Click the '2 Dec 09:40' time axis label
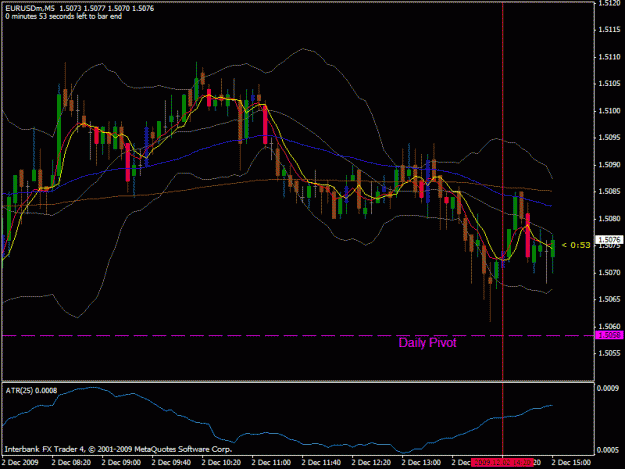 (x=171, y=463)
